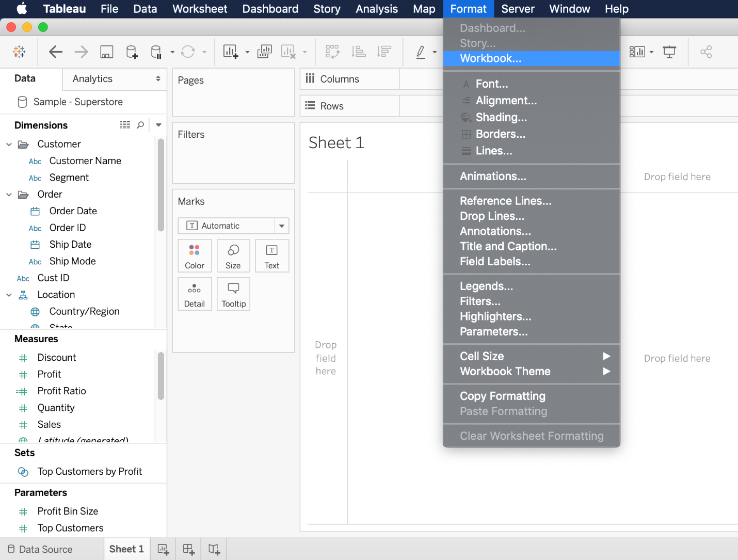Screen dimensions: 738x560
Task: Click the Save workbook icon
Action: (x=106, y=52)
